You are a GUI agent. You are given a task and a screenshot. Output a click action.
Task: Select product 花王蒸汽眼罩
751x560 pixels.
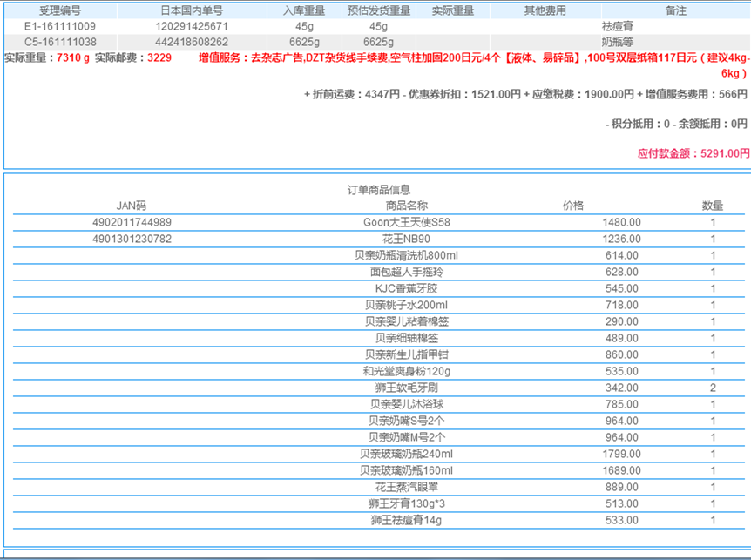click(x=407, y=487)
